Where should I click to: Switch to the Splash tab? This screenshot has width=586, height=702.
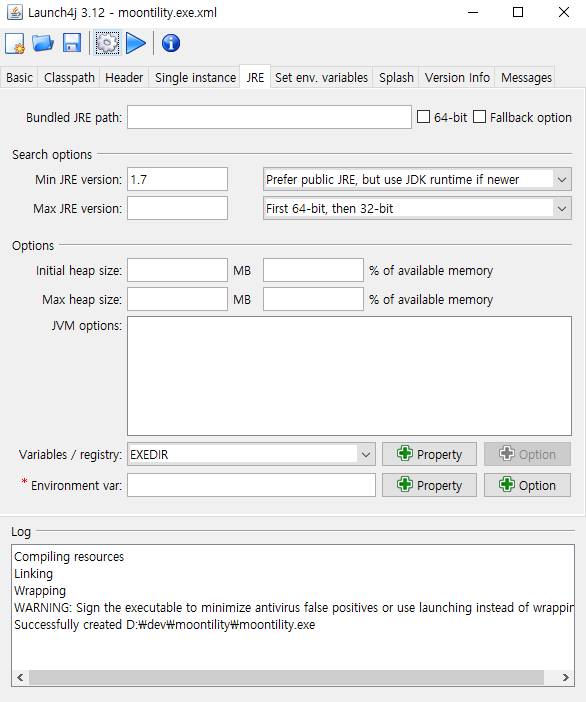[x=396, y=77]
